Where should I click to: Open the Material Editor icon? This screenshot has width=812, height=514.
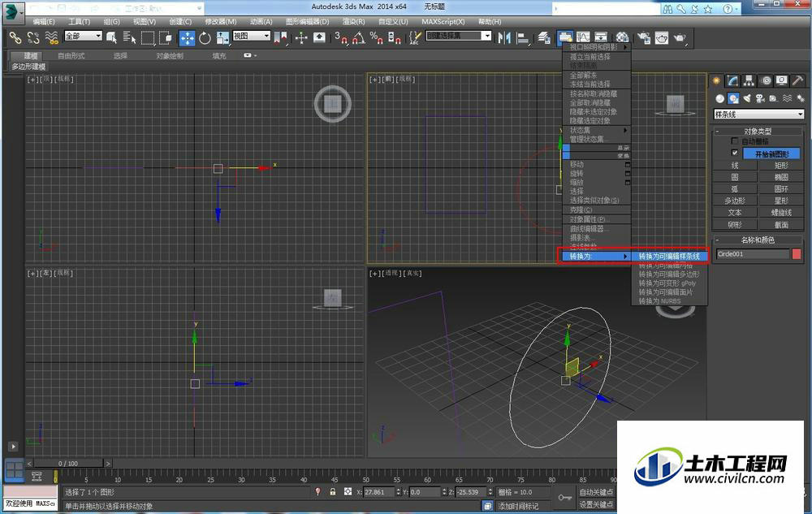(x=622, y=38)
